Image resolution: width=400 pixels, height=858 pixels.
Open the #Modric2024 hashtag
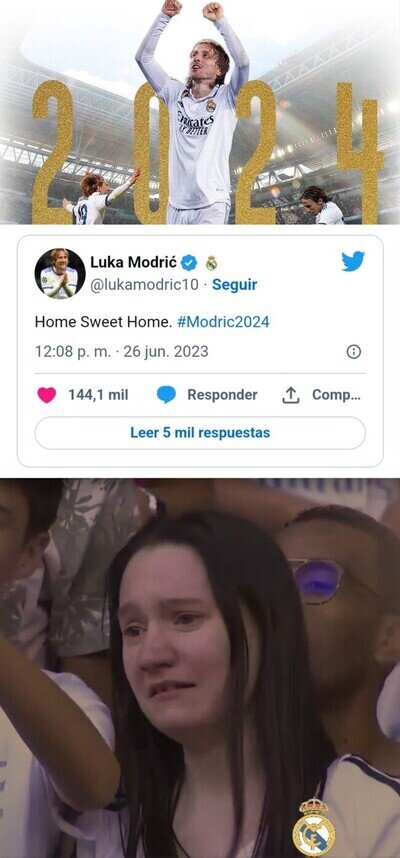pyautogui.click(x=223, y=322)
